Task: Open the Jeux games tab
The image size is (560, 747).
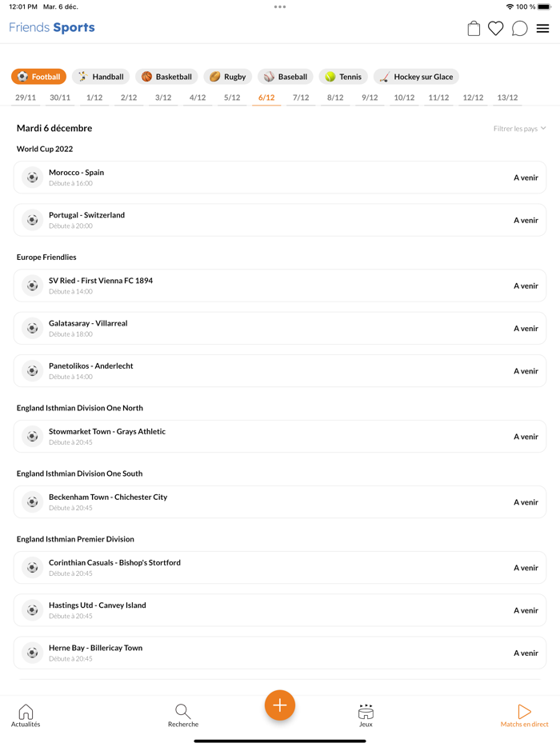Action: [366, 716]
